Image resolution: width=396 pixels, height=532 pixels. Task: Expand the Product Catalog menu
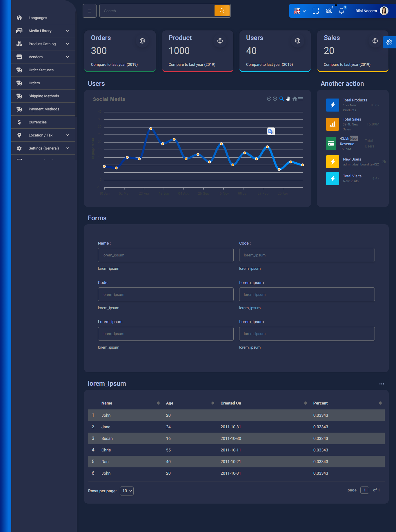click(x=43, y=44)
